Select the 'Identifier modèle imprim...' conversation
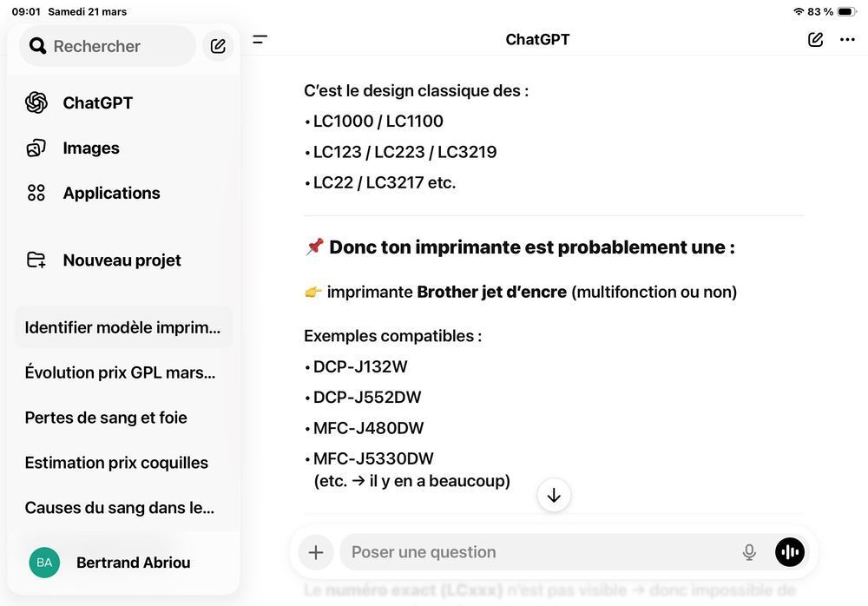 pyautogui.click(x=123, y=327)
